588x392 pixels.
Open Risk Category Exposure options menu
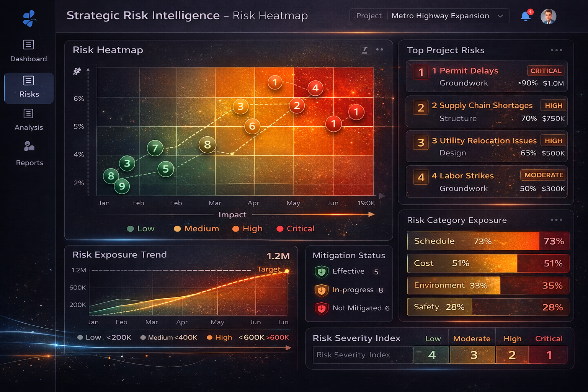pyautogui.click(x=556, y=220)
